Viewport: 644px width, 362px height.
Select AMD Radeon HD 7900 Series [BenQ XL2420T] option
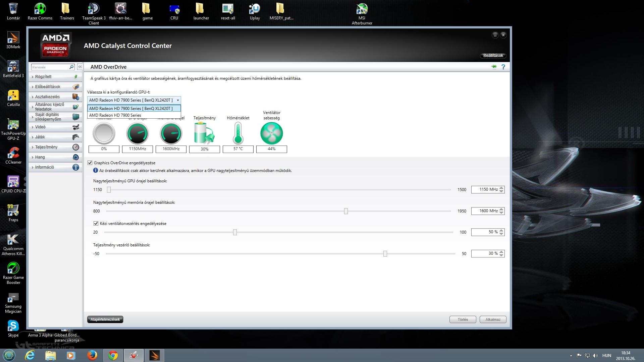click(x=134, y=109)
